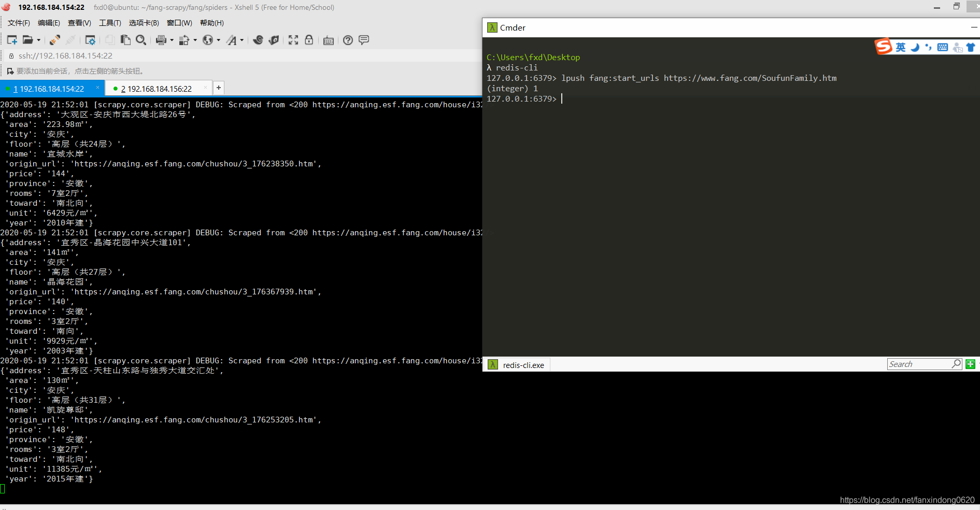This screenshot has height=510, width=980.
Task: Open the 文件(F) menu
Action: [19, 23]
